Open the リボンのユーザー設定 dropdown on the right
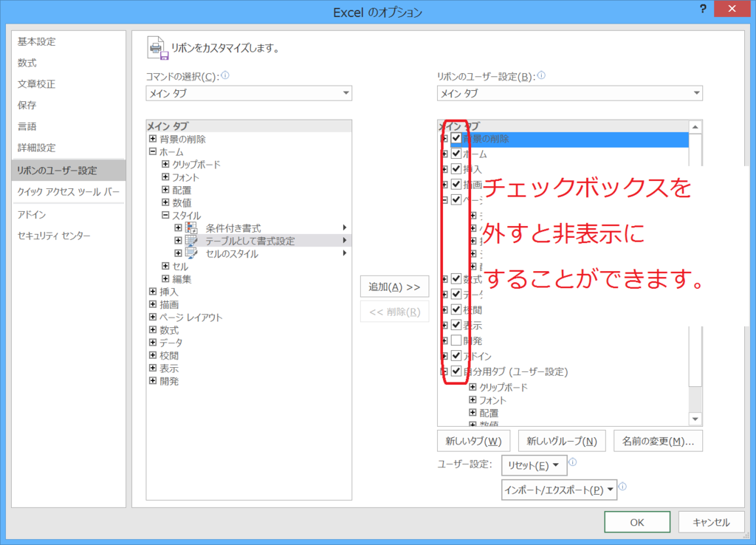The image size is (756, 545). 569,93
